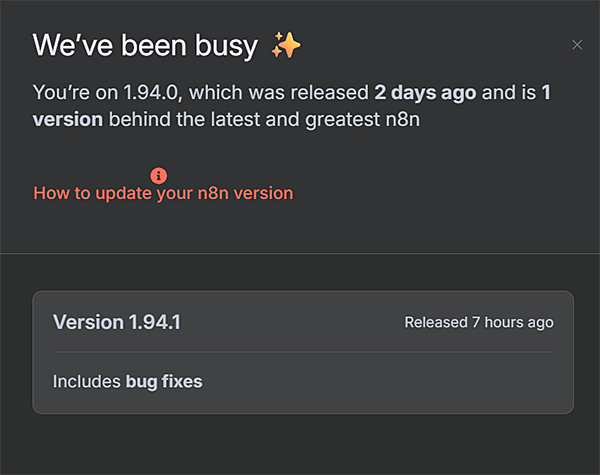Click the Released 7 hours ago label
The height and width of the screenshot is (475, 600).
pos(479,322)
